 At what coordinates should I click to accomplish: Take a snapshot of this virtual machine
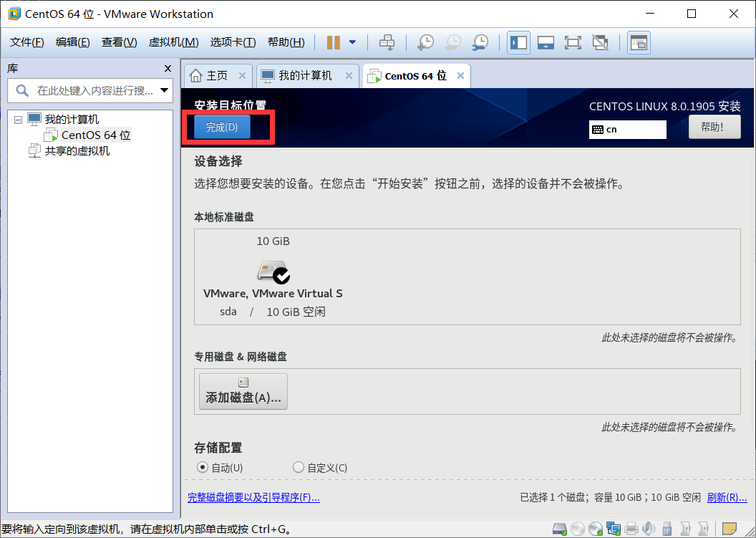pyautogui.click(x=425, y=42)
